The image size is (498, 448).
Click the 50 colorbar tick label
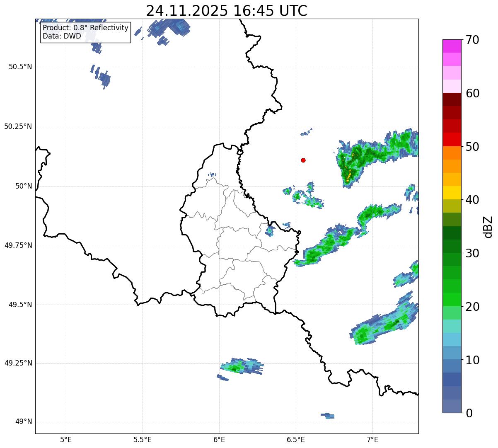tap(473, 147)
